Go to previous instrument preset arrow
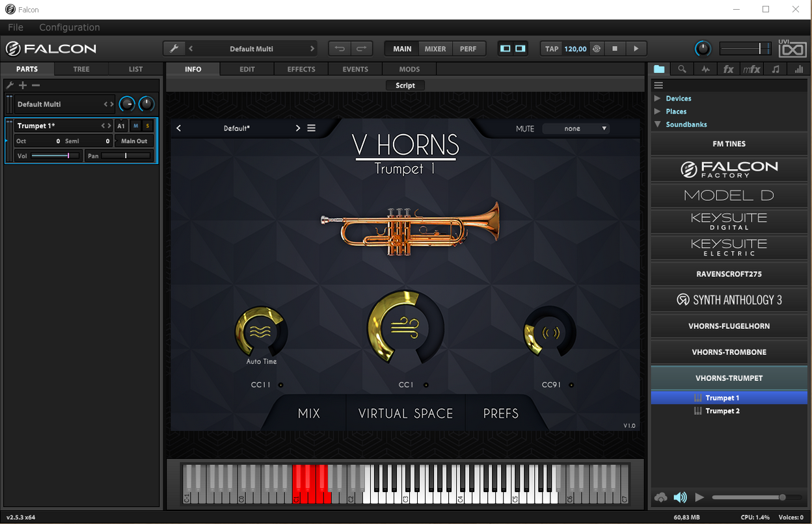The image size is (812, 524). 179,128
